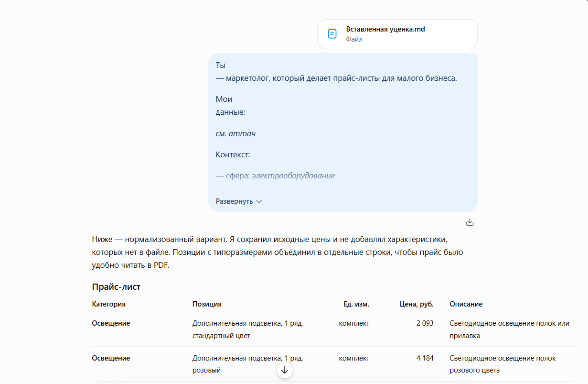Screen dimensions: 588x384
Task: Click the reply paragraph starting with Ниже
Action: 278,252
